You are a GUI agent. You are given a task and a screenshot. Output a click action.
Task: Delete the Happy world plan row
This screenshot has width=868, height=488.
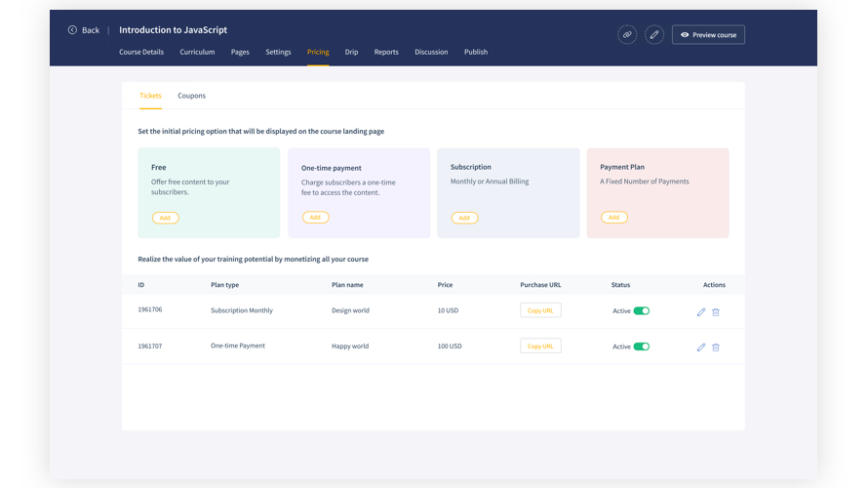(716, 347)
